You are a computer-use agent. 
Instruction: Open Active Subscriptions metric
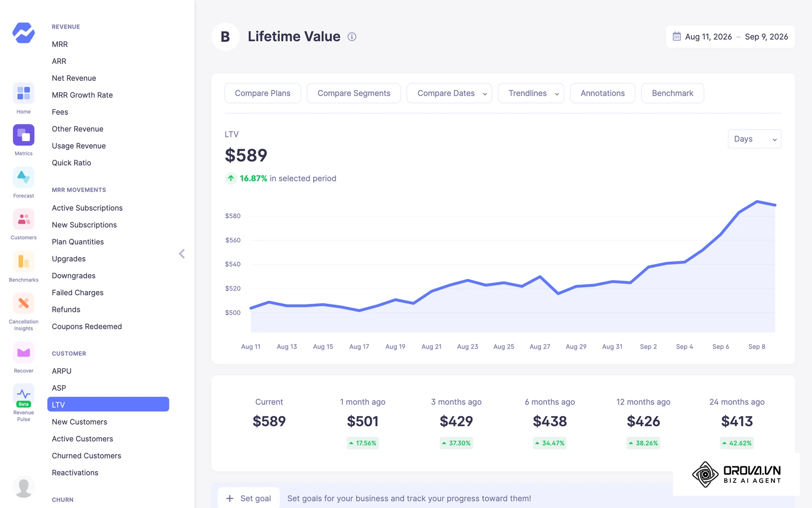pyautogui.click(x=87, y=208)
